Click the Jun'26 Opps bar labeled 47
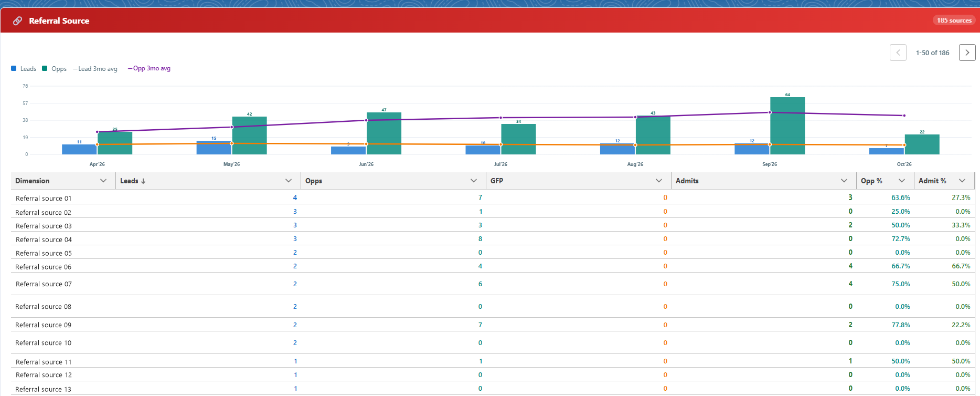The image size is (980, 396). click(x=384, y=133)
